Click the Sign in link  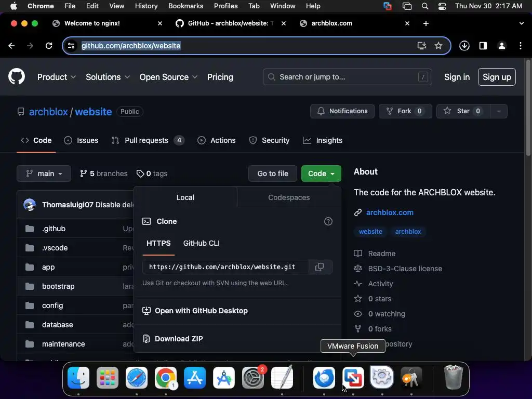[457, 77]
